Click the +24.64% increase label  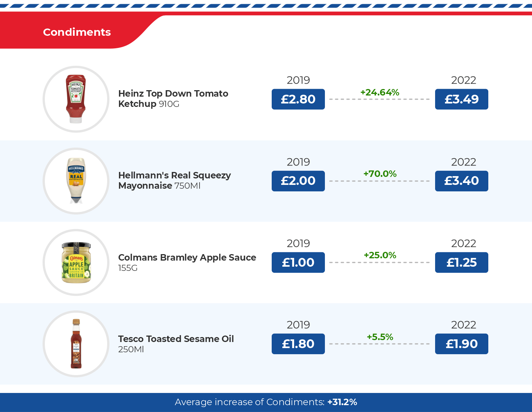[380, 92]
